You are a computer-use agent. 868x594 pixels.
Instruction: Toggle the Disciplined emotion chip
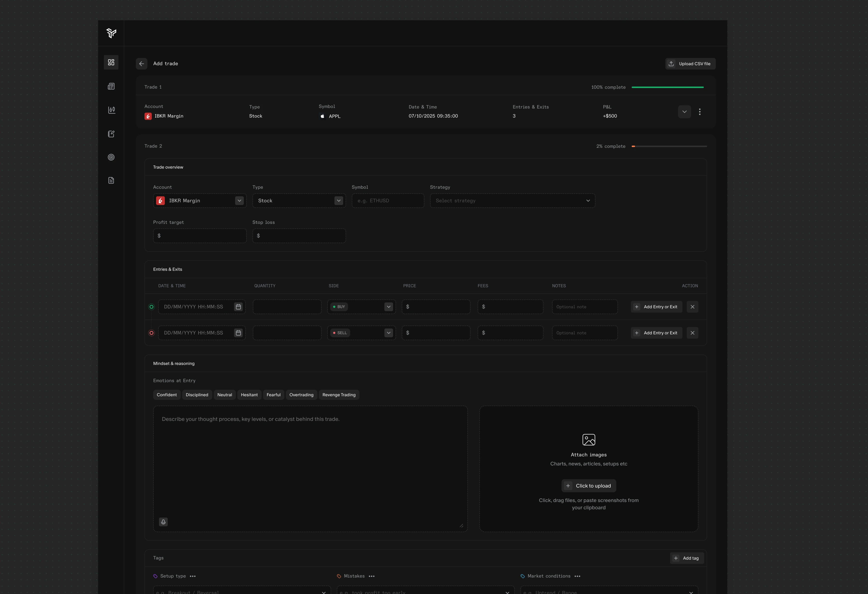click(x=197, y=395)
